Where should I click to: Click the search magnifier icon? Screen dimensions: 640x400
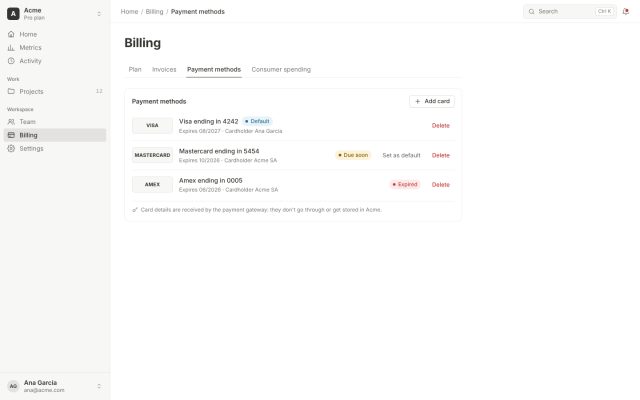(531, 11)
